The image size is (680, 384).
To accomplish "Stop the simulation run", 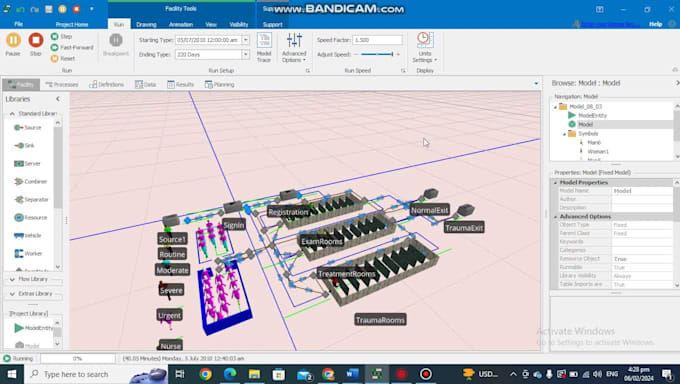I will pyautogui.click(x=36, y=44).
